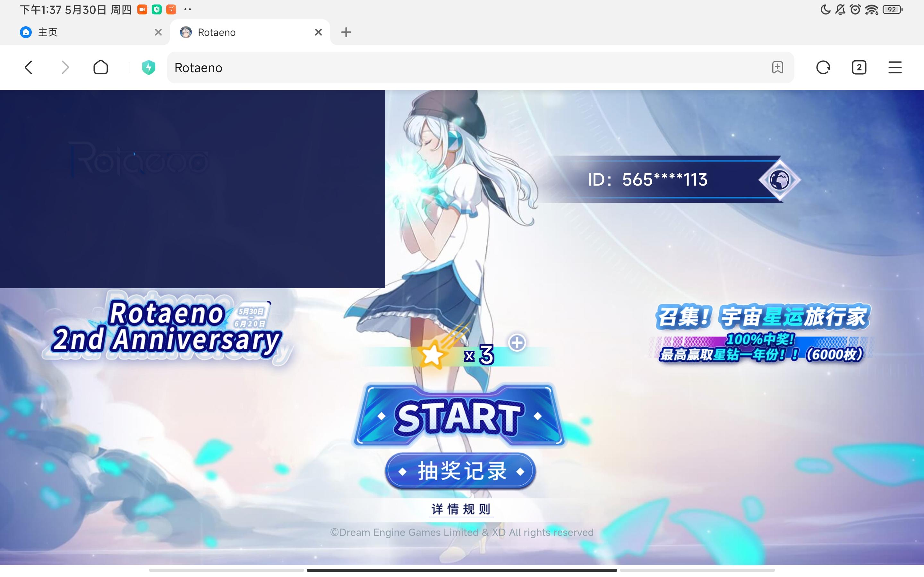
Task: Open the 详情规则 rules link
Action: (x=461, y=509)
